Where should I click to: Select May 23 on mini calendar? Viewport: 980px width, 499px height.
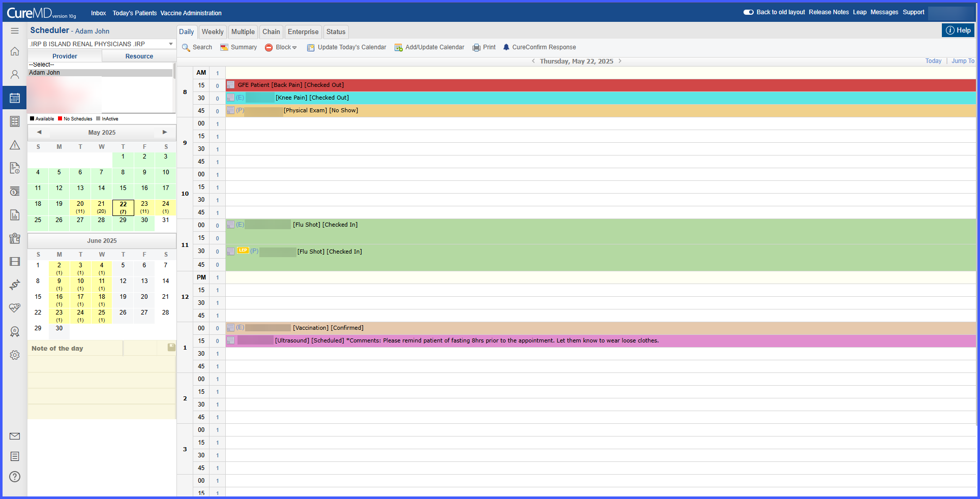144,206
